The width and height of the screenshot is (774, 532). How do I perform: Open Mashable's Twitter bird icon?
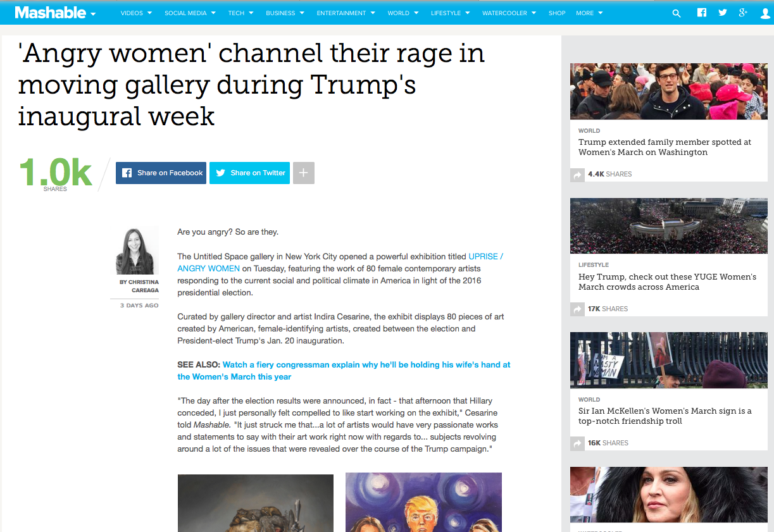723,13
